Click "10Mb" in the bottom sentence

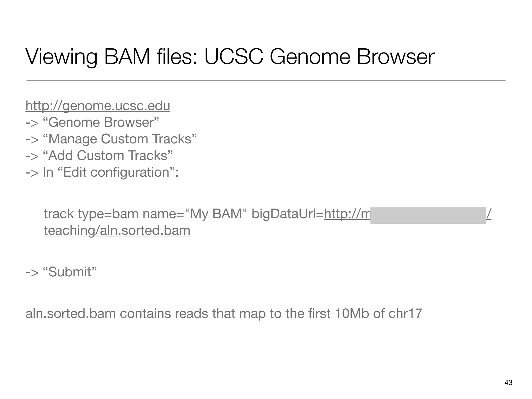[x=352, y=314]
